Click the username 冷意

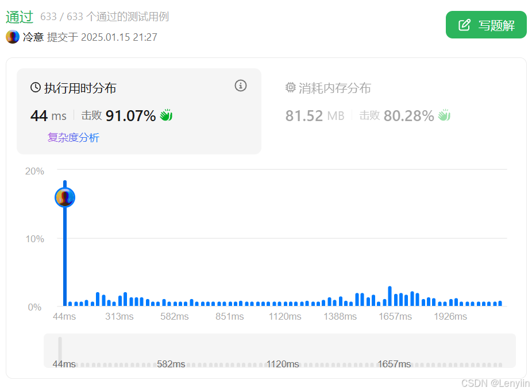(33, 37)
